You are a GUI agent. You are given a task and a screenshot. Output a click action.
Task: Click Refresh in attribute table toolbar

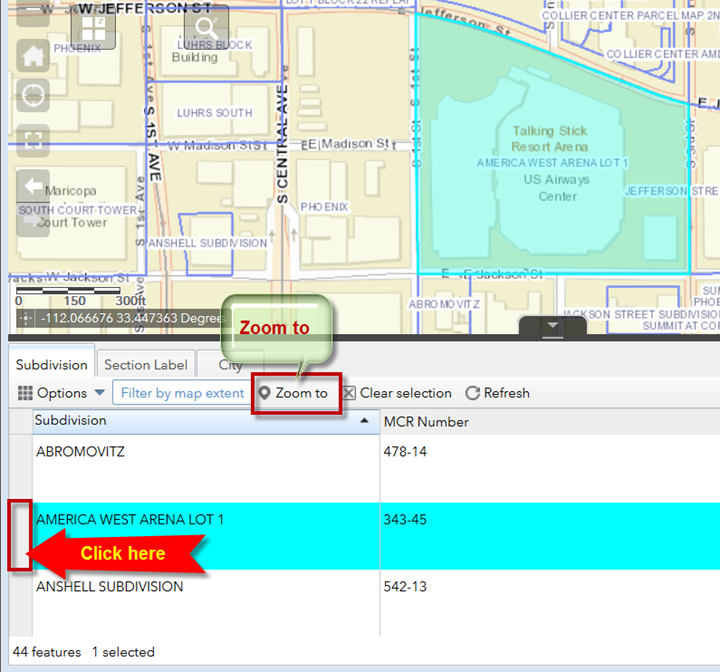(497, 393)
